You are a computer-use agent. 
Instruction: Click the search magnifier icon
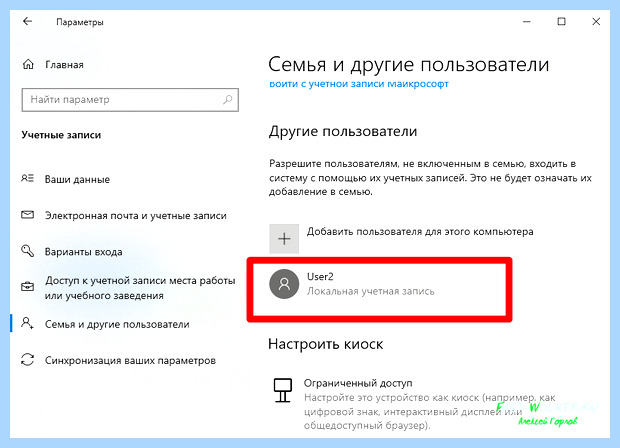(227, 100)
